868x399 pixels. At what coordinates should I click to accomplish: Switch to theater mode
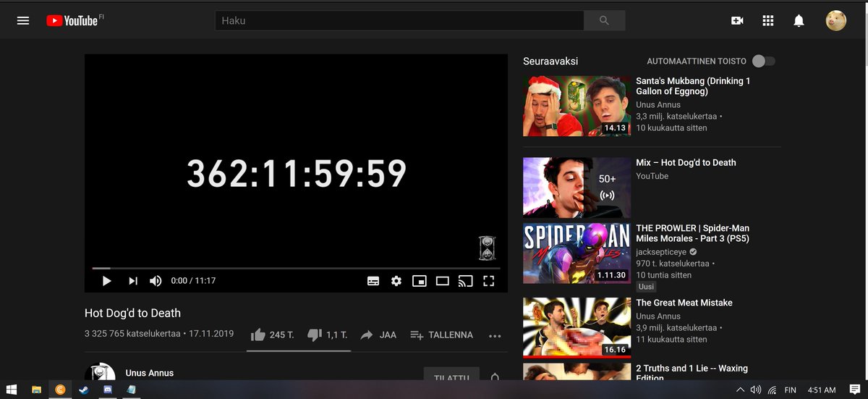coord(443,281)
